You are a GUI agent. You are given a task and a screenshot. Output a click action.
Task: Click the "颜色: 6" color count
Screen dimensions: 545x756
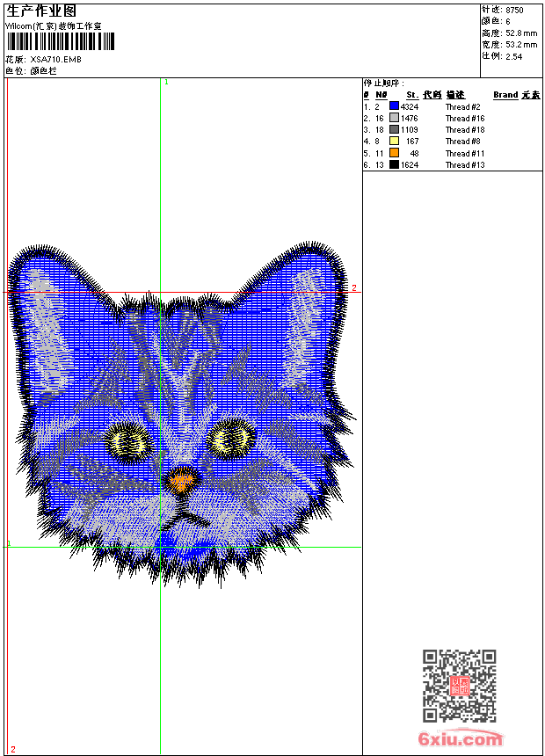496,22
